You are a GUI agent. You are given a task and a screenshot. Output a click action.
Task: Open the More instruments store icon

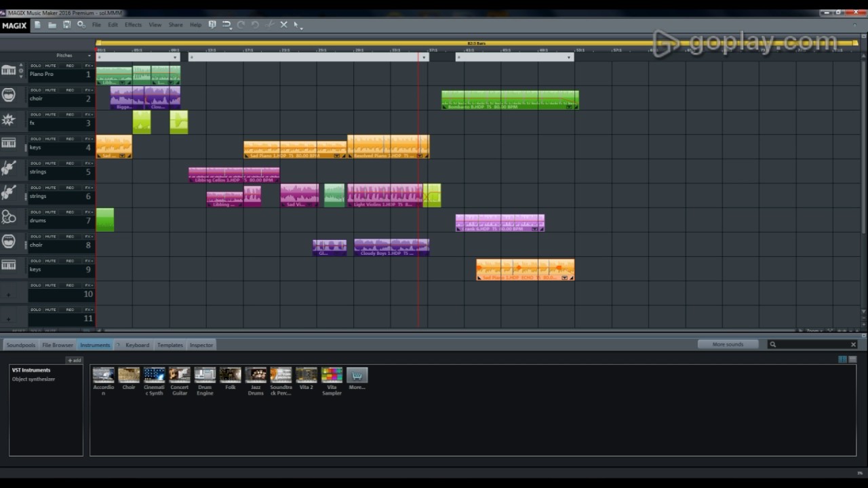pyautogui.click(x=357, y=380)
